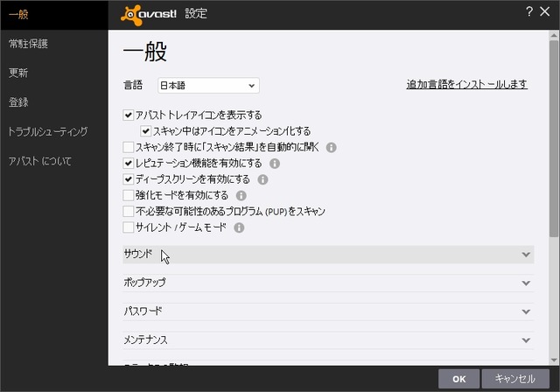
Task: Expand the ポップアップ section
Action: tap(328, 283)
